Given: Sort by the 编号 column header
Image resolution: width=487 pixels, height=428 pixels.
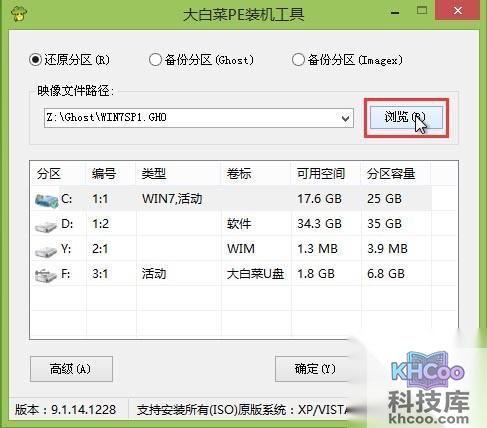Looking at the screenshot, I should [104, 174].
